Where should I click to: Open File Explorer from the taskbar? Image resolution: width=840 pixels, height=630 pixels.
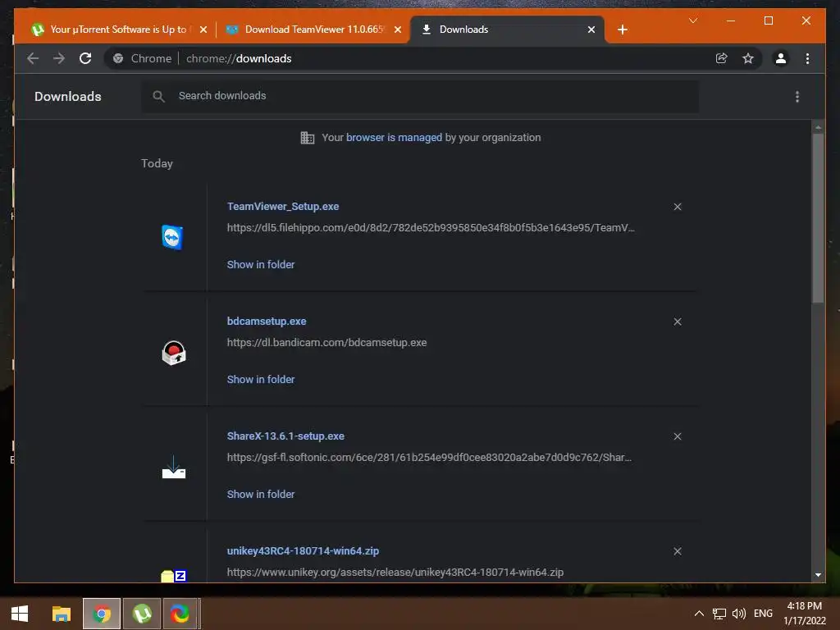click(61, 614)
